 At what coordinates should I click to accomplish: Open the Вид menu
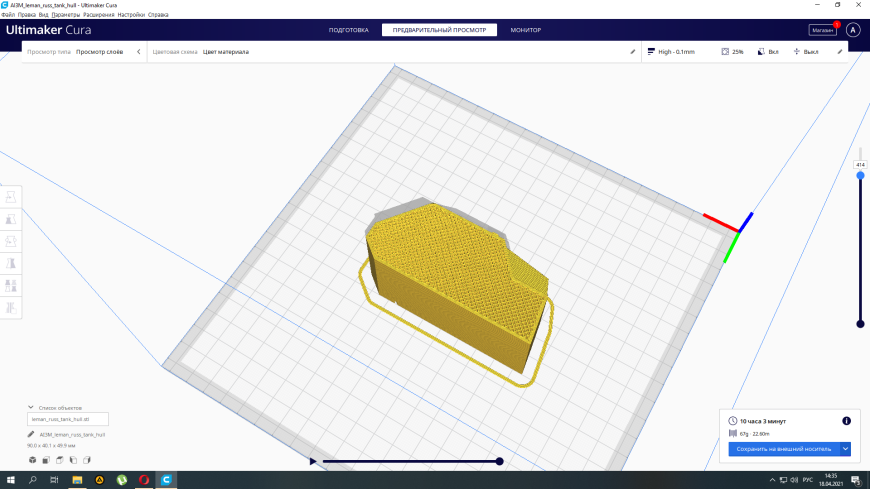43,14
